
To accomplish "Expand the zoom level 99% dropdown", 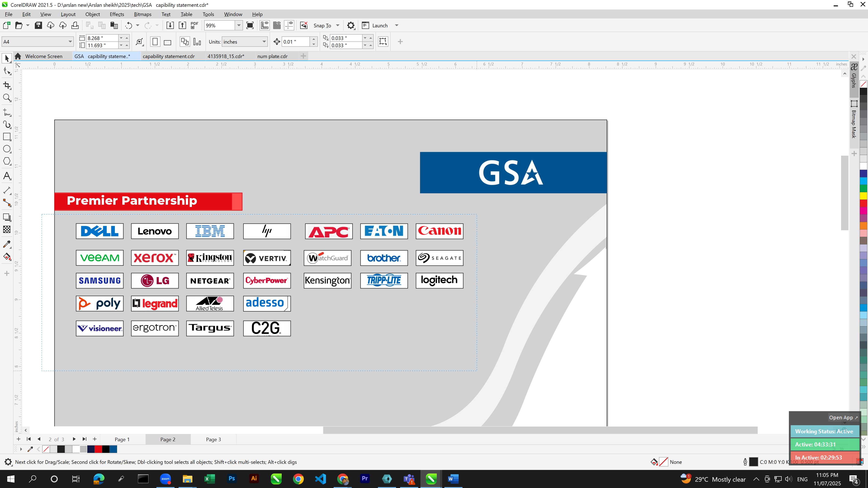I will [x=238, y=25].
